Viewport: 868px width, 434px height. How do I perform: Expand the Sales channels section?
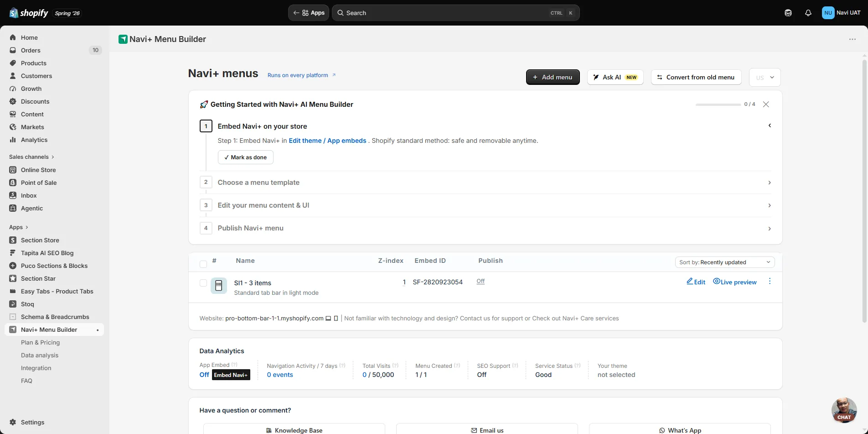click(x=31, y=157)
